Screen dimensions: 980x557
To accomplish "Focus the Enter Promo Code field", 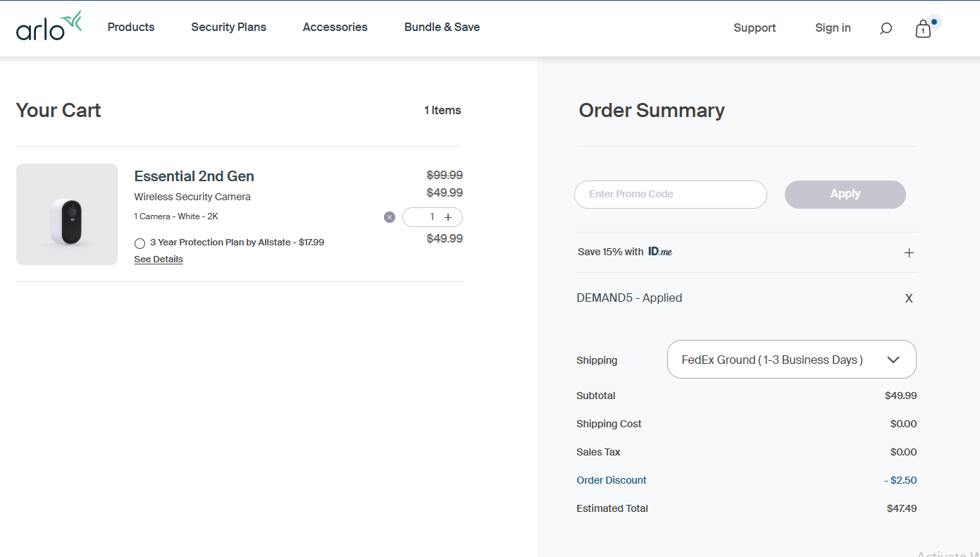I will [671, 195].
